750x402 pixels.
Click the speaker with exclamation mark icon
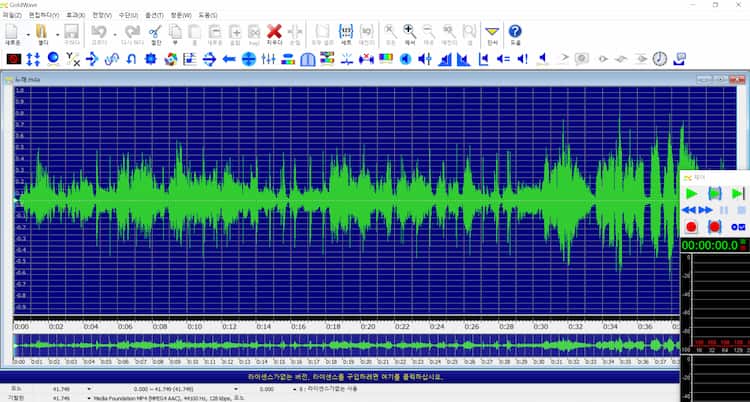[x=523, y=59]
